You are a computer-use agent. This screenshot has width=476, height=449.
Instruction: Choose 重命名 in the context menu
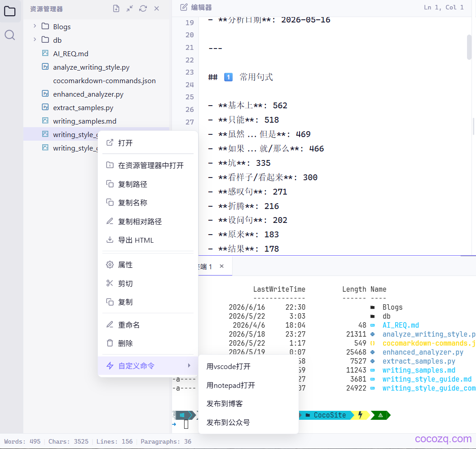click(x=148, y=325)
